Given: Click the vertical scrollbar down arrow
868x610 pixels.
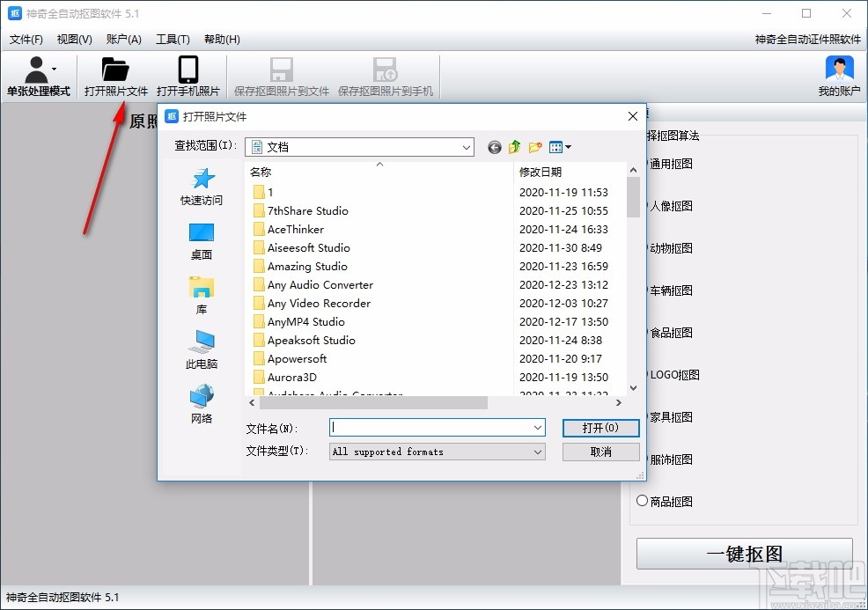Looking at the screenshot, I should click(x=633, y=388).
